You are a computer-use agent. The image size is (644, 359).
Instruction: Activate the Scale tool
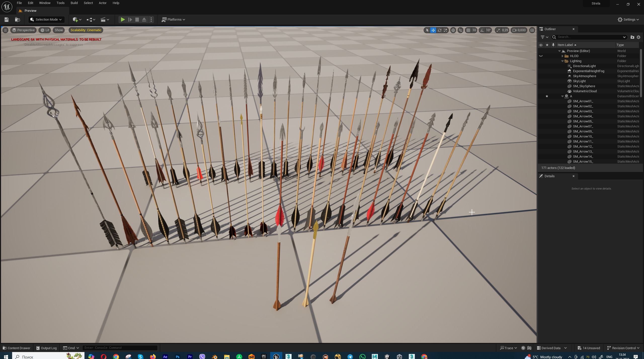point(446,30)
